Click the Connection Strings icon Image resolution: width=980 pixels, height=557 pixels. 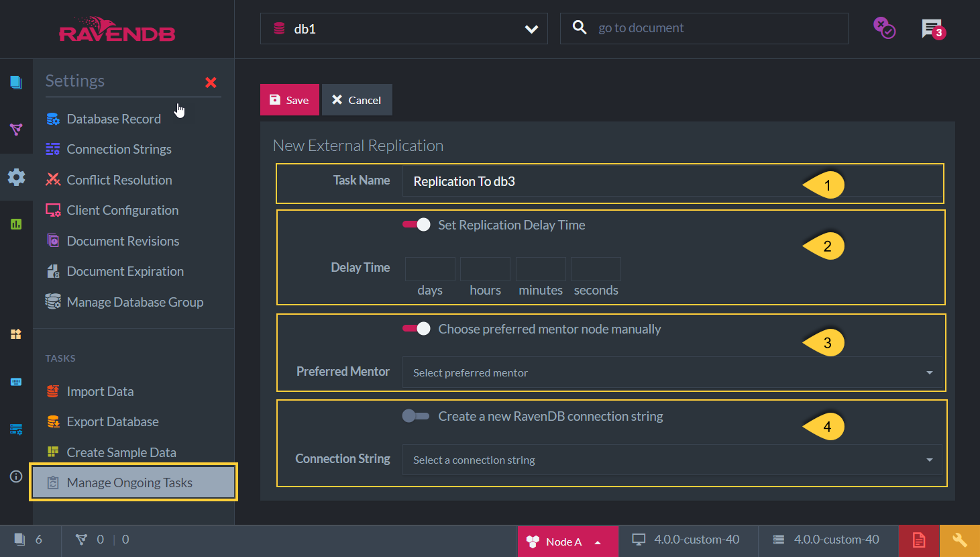(53, 149)
